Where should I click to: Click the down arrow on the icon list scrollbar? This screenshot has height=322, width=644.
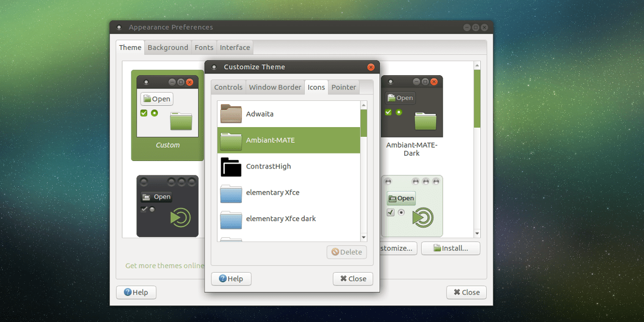point(364,237)
